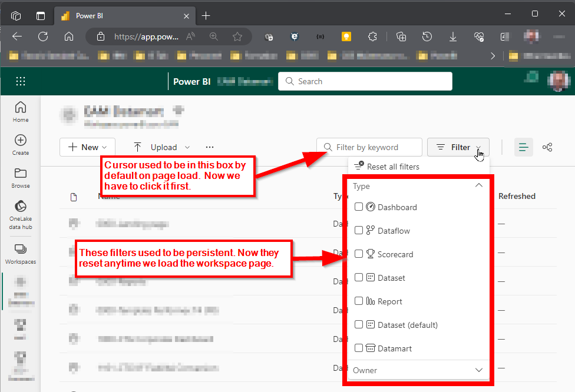Open the Filter dropdown
Viewport: 575px width, 392px height.
pyautogui.click(x=458, y=147)
